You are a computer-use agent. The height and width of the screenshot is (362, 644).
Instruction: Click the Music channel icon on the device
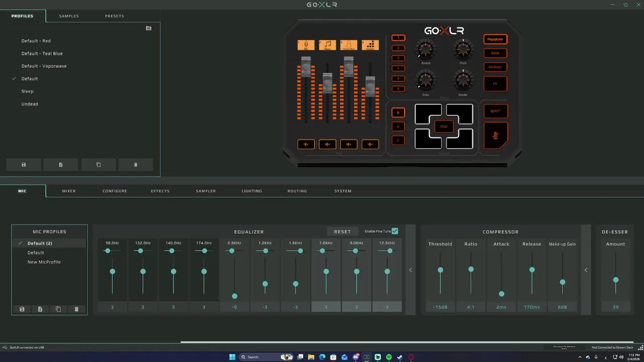(327, 45)
